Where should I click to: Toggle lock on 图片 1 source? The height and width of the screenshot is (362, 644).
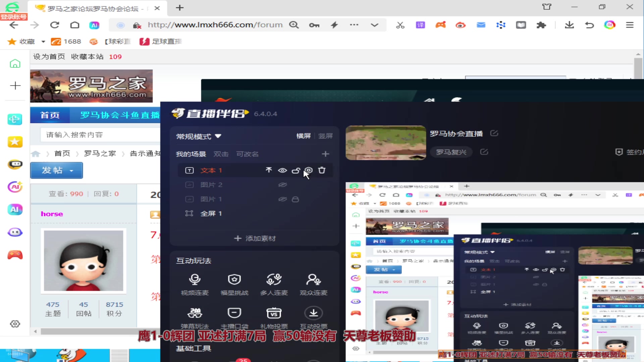pos(295,199)
